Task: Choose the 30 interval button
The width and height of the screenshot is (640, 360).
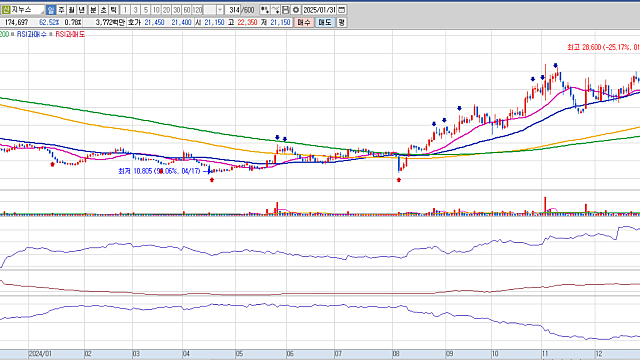Action: tap(176, 10)
